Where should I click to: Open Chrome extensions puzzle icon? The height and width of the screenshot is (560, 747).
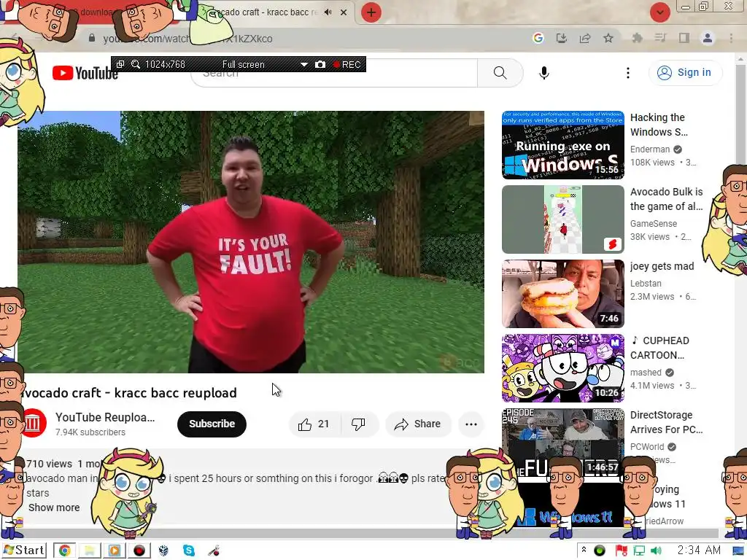tap(637, 38)
